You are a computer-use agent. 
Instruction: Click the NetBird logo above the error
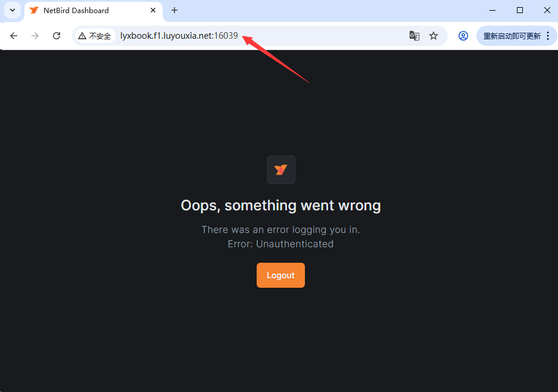point(280,170)
